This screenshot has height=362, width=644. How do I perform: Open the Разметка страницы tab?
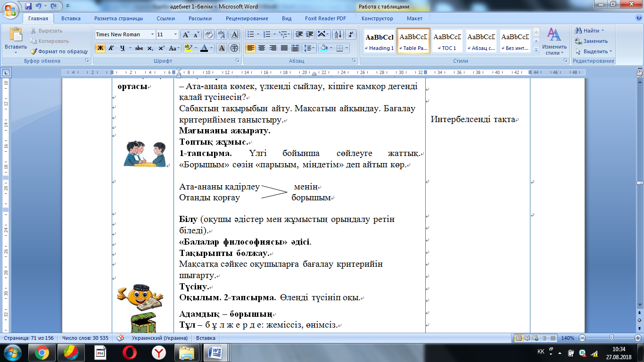[x=118, y=18]
